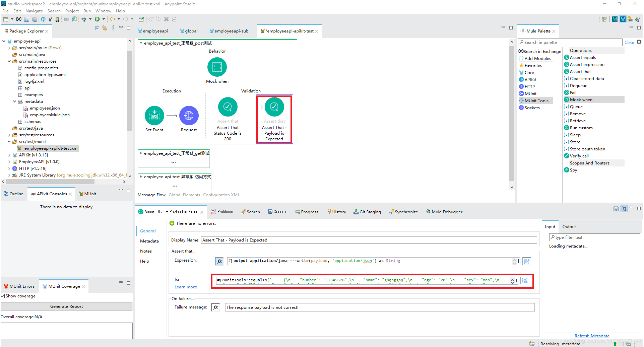Open the Global Elements view tab
Viewport: 644px width, 347px height.
coord(184,195)
